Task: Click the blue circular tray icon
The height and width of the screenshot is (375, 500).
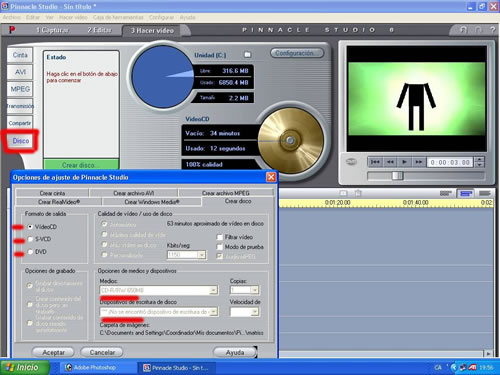Action: [454, 367]
